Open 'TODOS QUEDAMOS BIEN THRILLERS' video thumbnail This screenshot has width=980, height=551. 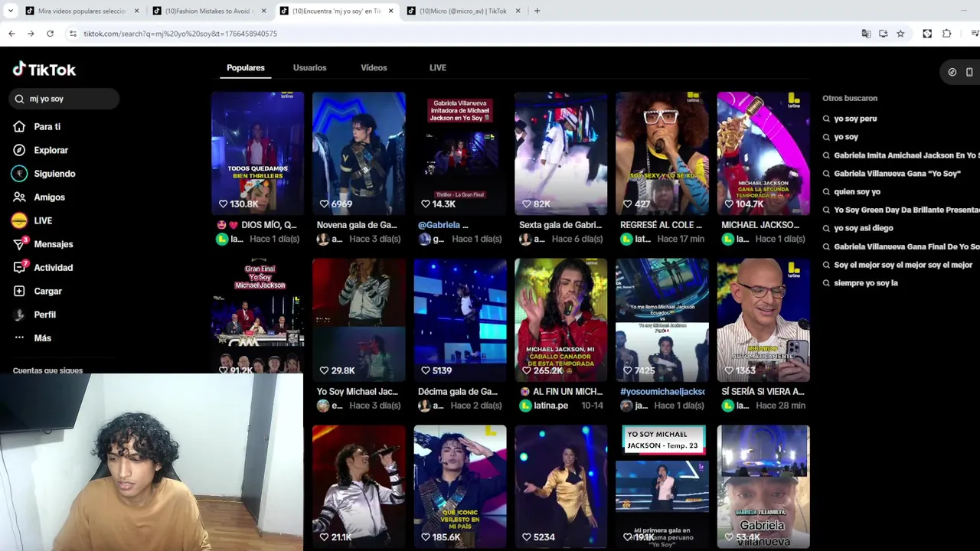click(x=257, y=153)
